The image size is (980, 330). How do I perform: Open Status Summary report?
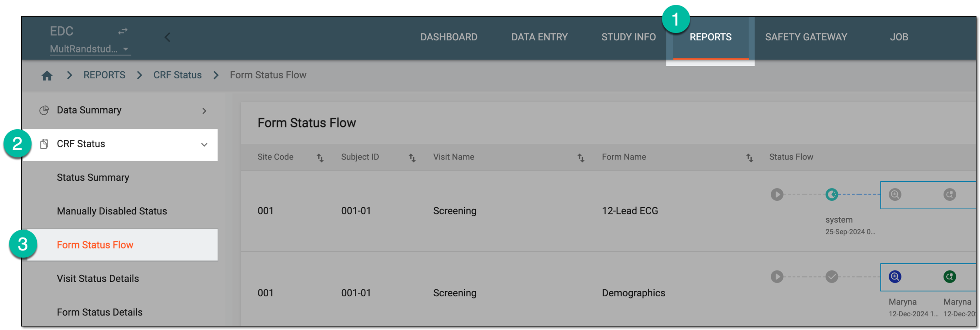click(93, 178)
